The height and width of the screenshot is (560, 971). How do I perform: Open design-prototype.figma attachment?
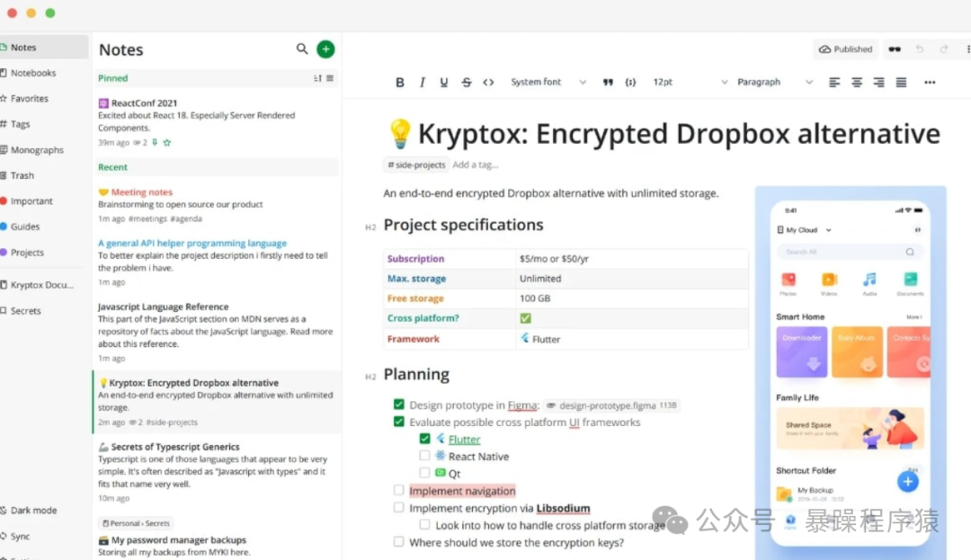(612, 405)
